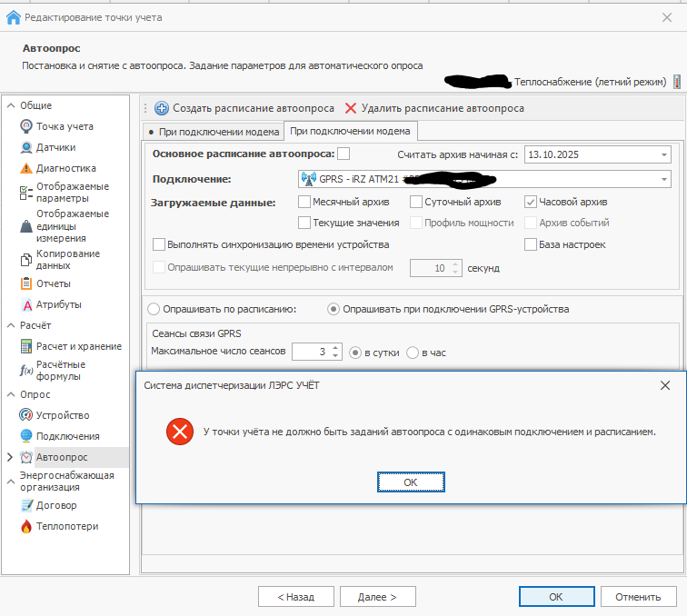This screenshot has height=616, width=687.
Task: Toggle Основное расписание автоопроса checkbox
Action: [343, 154]
